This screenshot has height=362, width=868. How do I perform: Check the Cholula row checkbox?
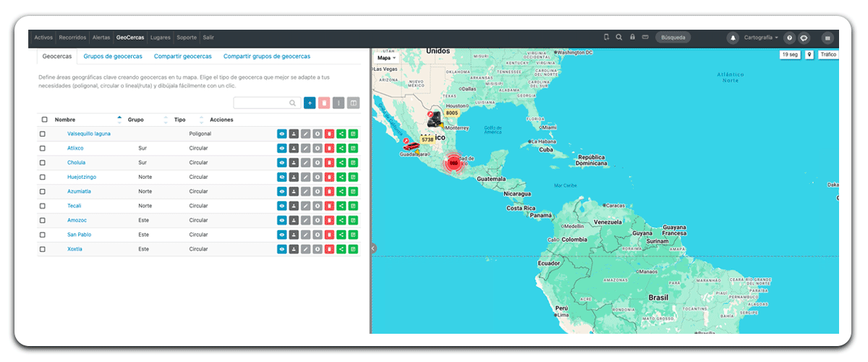coord(43,162)
